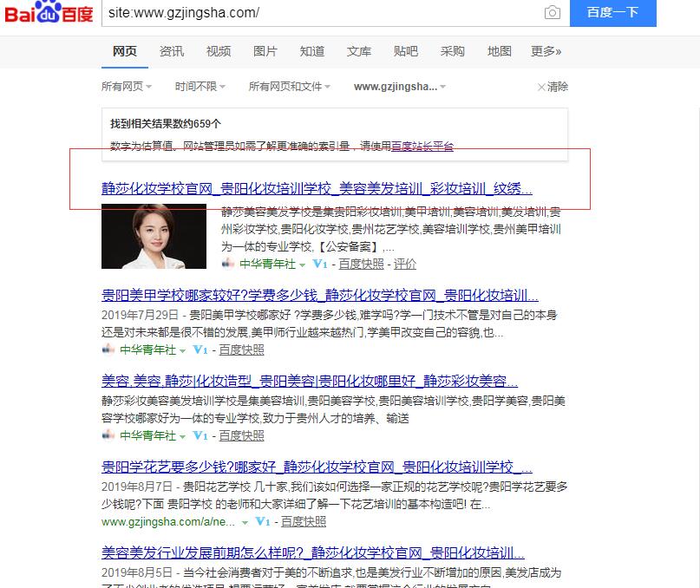
Task: Click V1 badge under 贵阳学花艺 result
Action: click(263, 521)
